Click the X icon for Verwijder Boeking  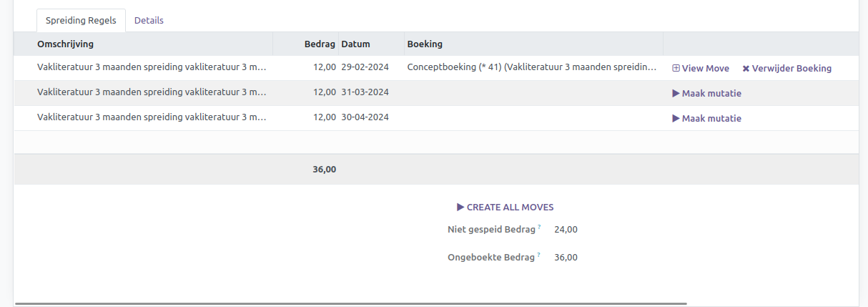point(746,69)
